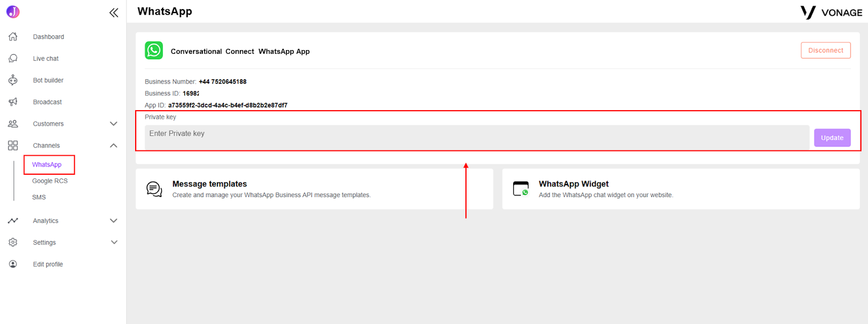Open Live chat bubble icon

click(x=13, y=59)
